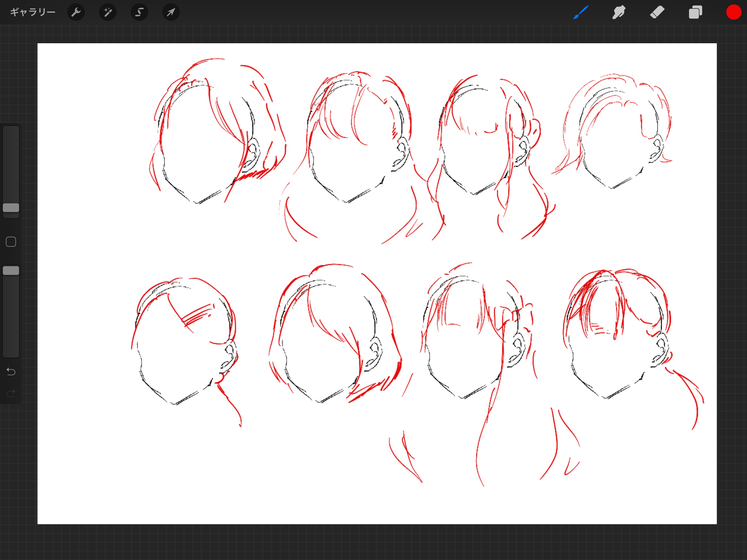
Task: Return to the ギャラリー gallery
Action: tap(33, 12)
